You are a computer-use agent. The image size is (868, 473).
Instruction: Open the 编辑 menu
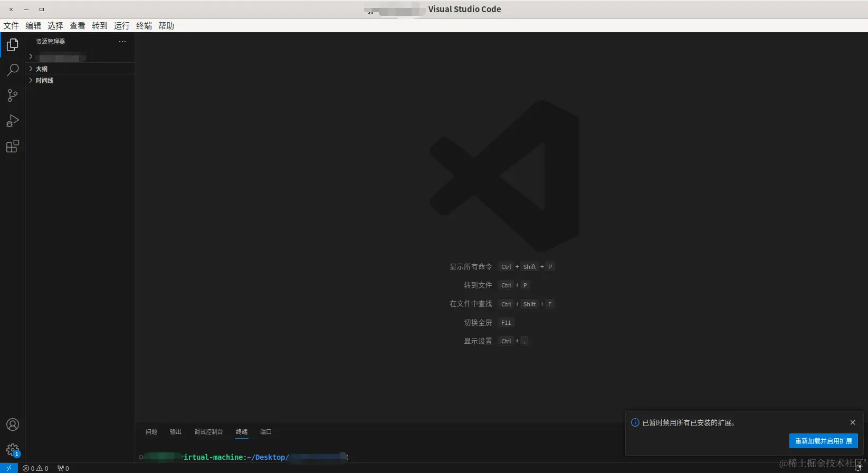tap(33, 26)
